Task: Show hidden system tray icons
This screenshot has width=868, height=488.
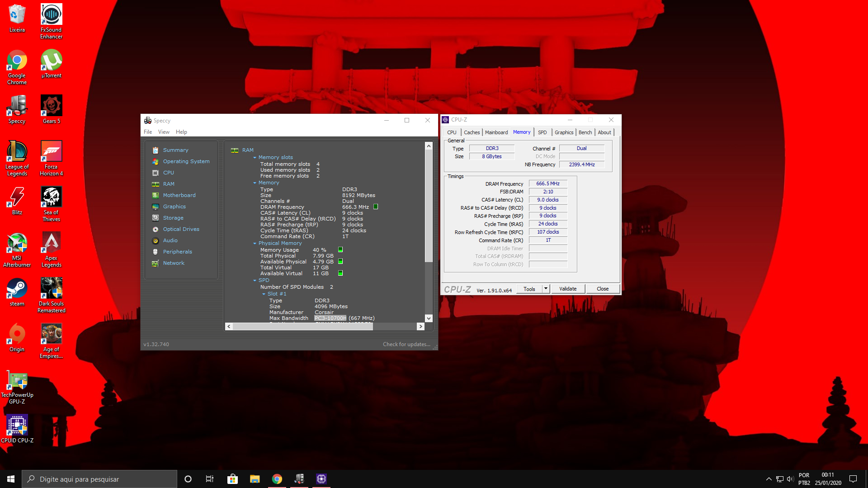Action: [x=769, y=479]
